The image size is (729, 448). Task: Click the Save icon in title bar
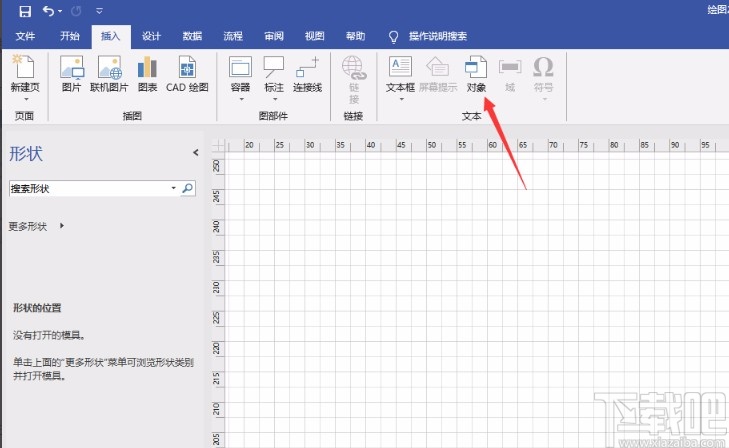[25, 11]
